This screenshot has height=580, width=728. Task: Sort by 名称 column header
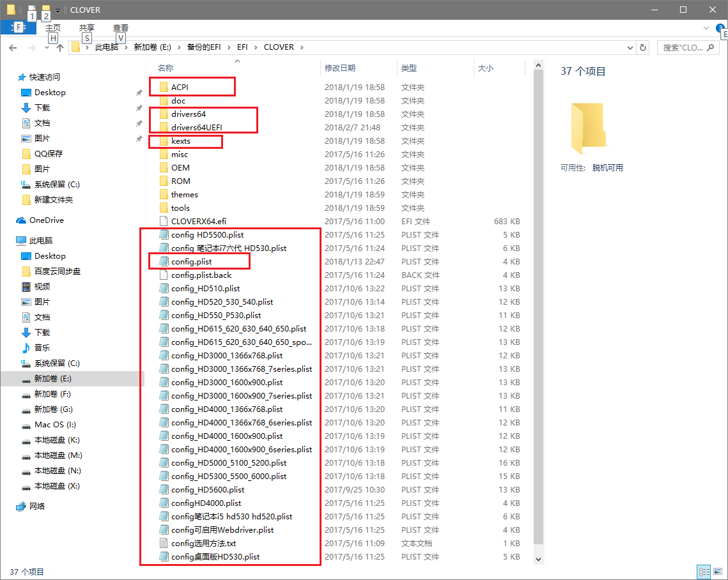166,68
